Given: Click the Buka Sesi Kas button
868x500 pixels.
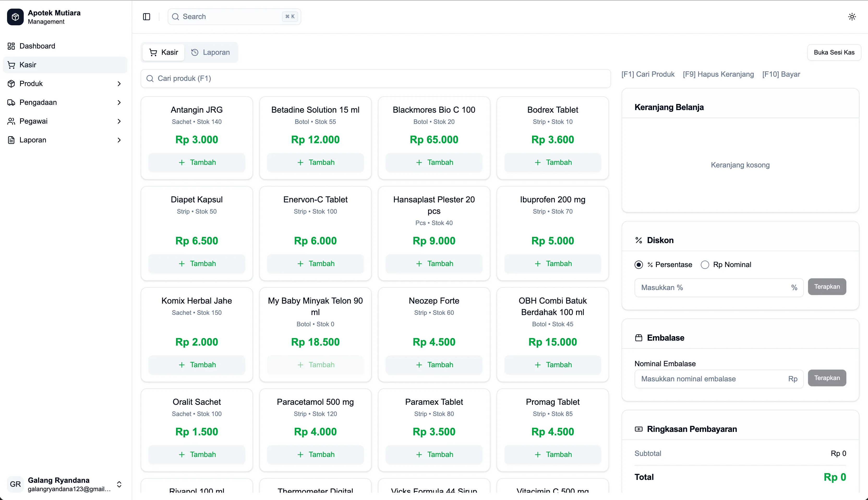Looking at the screenshot, I should tap(834, 52).
